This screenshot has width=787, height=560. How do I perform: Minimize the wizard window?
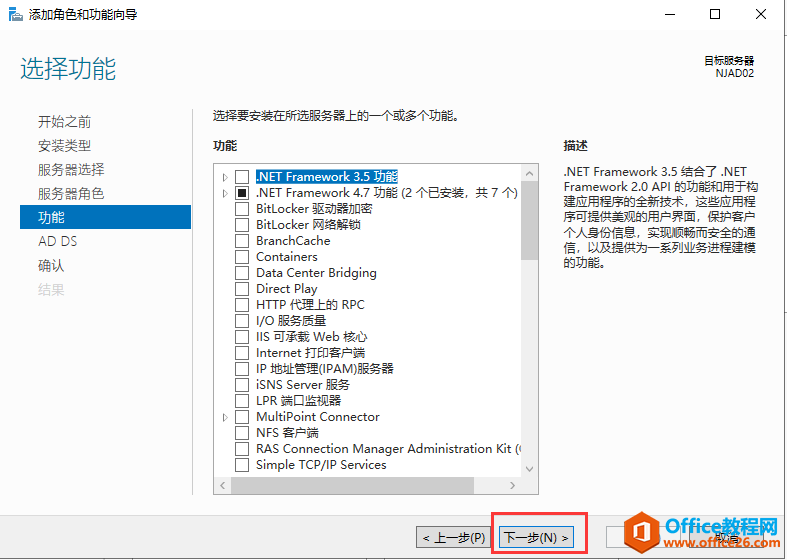(670, 14)
